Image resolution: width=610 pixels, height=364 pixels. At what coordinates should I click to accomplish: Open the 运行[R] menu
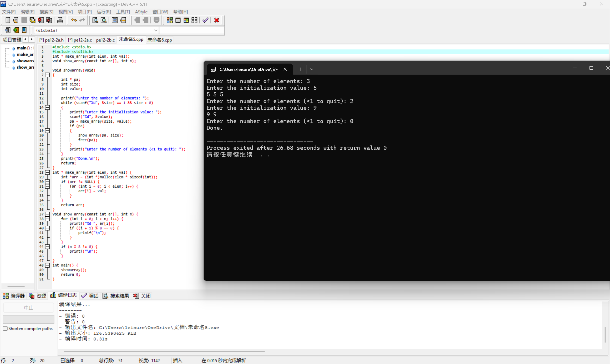[104, 11]
